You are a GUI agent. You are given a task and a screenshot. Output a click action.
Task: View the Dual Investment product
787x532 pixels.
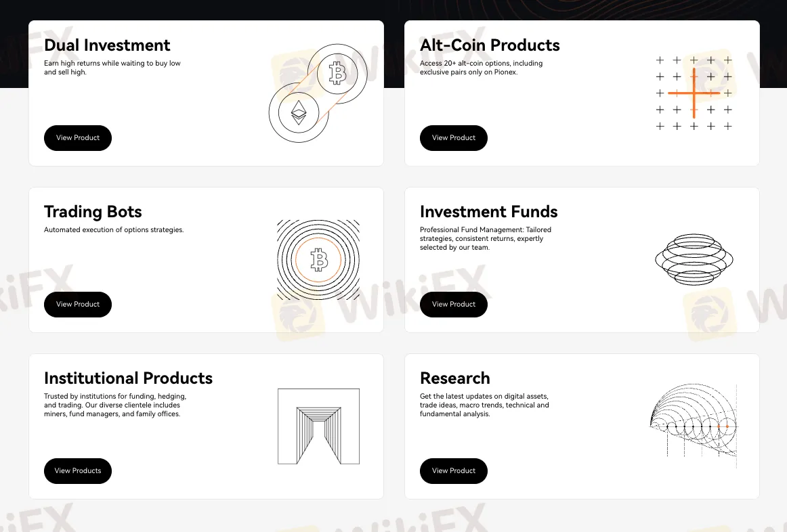(x=78, y=138)
